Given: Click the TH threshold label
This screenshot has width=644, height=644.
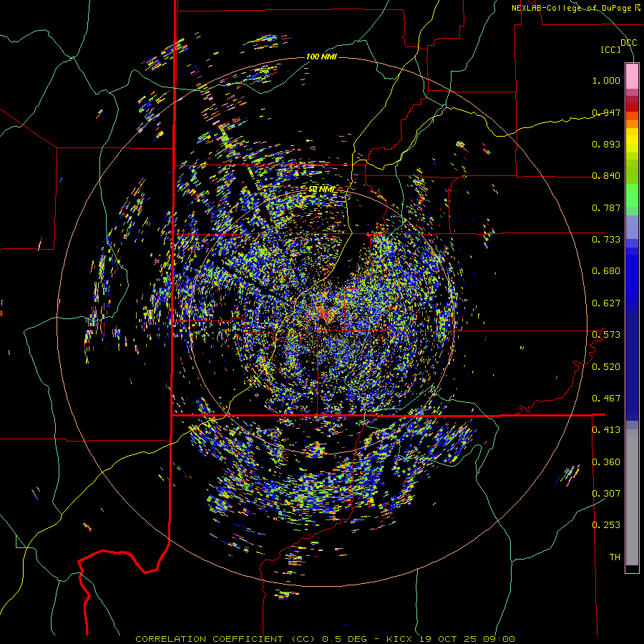Looking at the screenshot, I should (615, 557).
